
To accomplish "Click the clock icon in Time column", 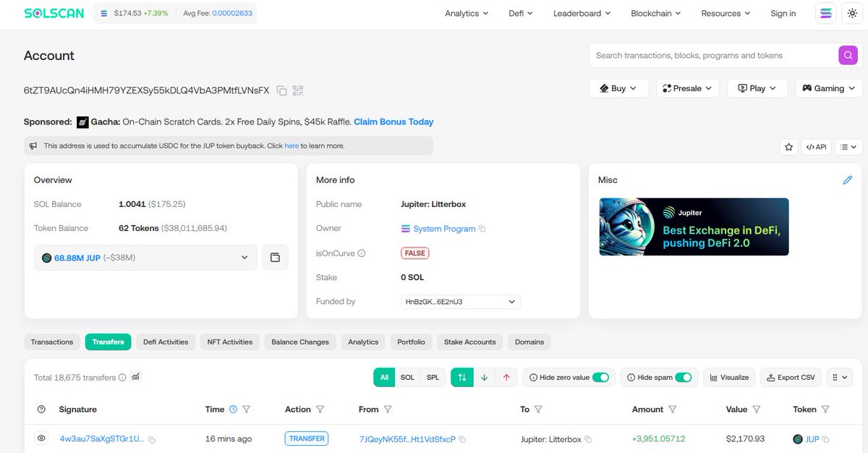I will pyautogui.click(x=233, y=410).
